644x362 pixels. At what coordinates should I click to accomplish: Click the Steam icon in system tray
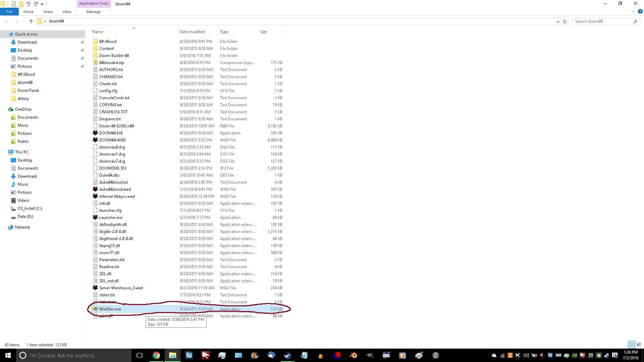(x=607, y=356)
